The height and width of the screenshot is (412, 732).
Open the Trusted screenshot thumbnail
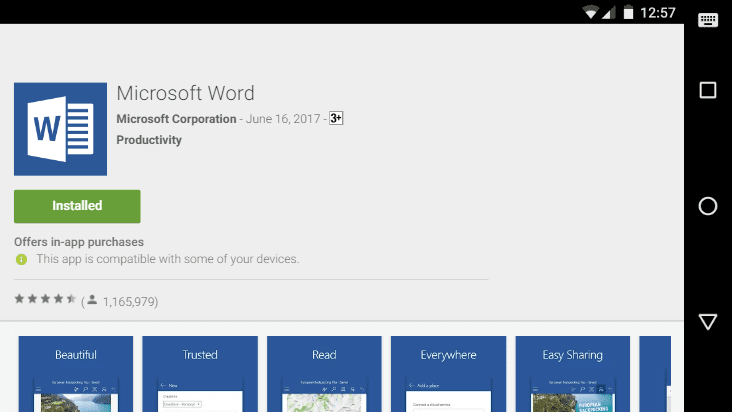click(x=200, y=374)
